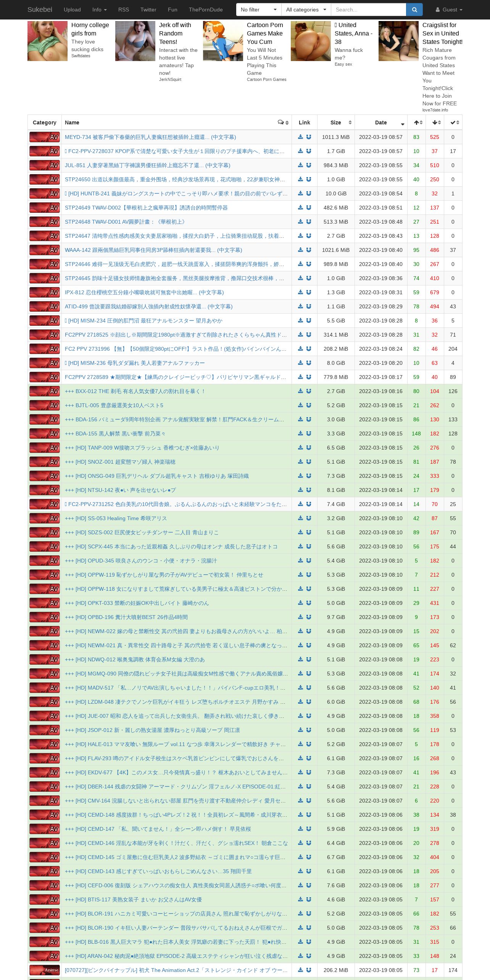Click the date 2022-03-19 08:51
The width and height of the screenshot is (490, 980).
pyautogui.click(x=381, y=208)
